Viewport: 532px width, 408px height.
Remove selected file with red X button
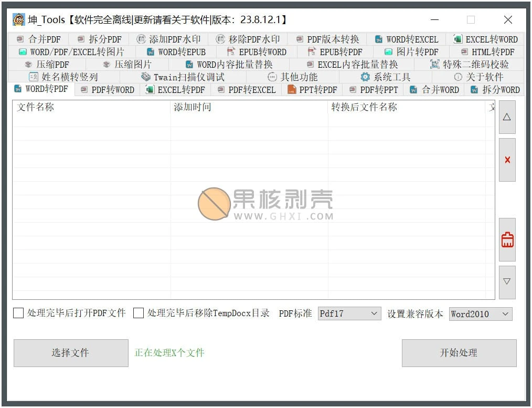(507, 160)
